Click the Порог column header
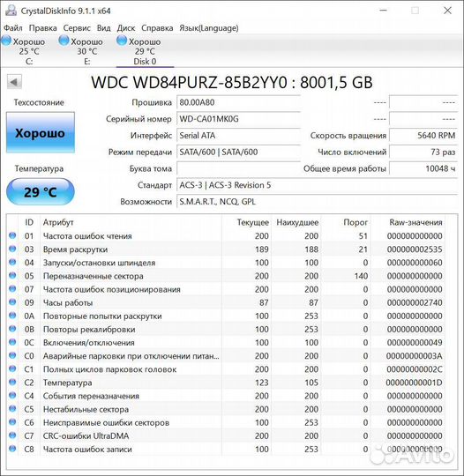464x476 pixels. [346, 222]
